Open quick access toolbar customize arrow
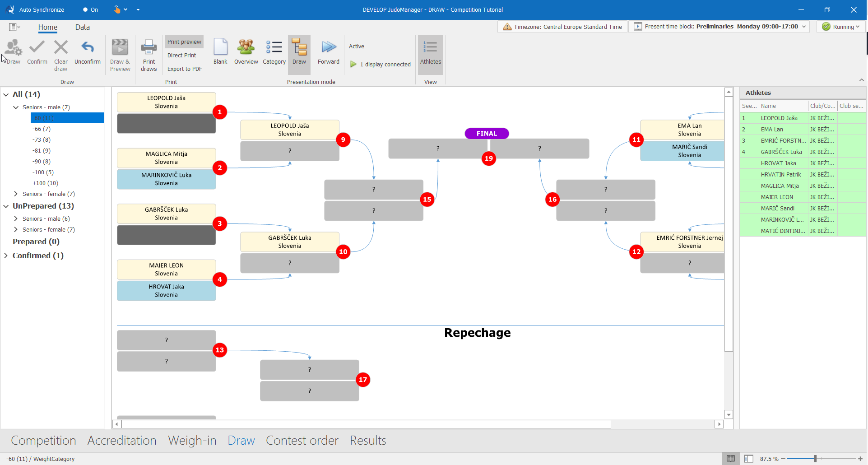868x465 pixels. pyautogui.click(x=138, y=9)
